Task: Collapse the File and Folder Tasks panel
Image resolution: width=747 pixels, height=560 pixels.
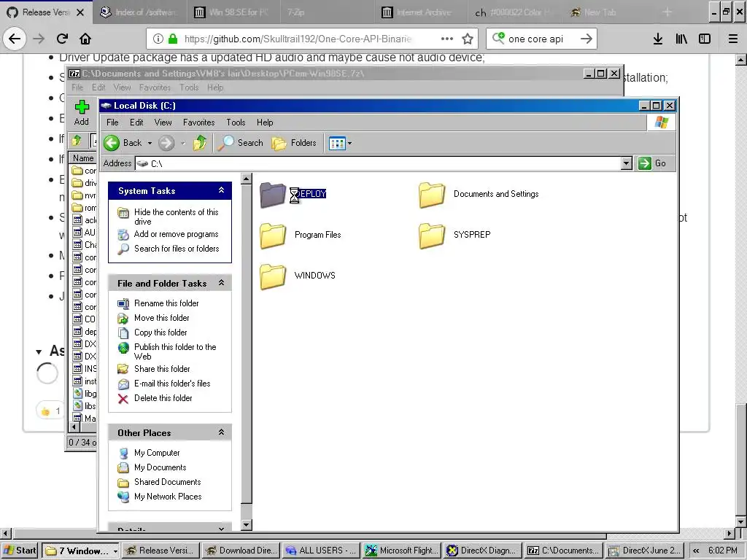Action: point(222,283)
